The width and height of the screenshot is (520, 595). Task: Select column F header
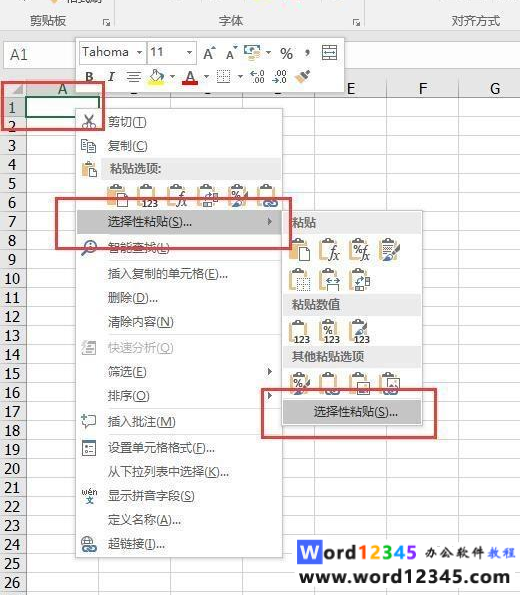[x=423, y=89]
